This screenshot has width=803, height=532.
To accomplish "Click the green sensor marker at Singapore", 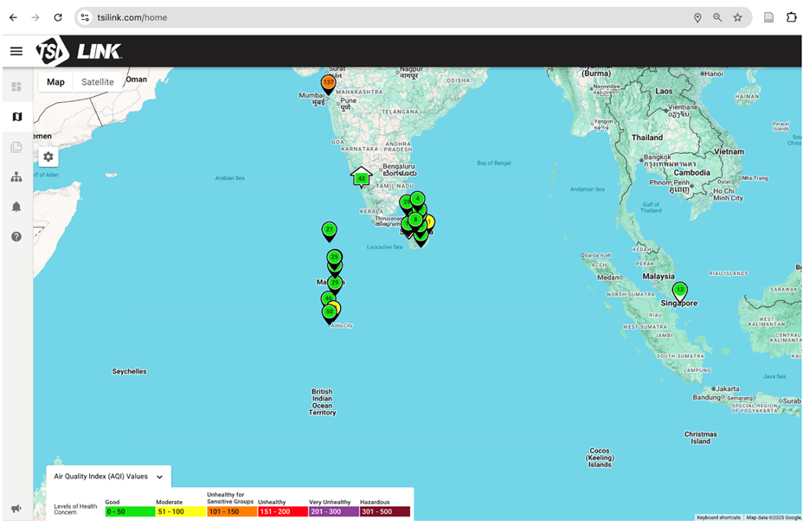I will [x=680, y=291].
